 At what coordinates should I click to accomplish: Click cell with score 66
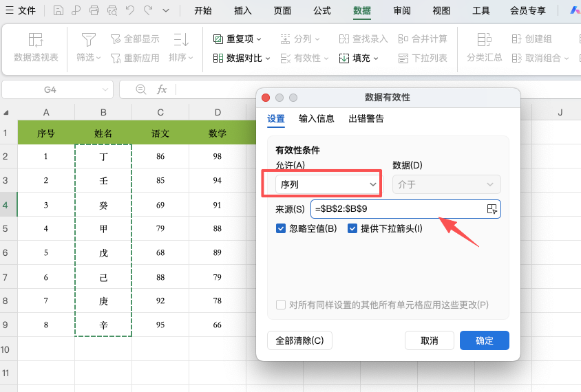[218, 325]
